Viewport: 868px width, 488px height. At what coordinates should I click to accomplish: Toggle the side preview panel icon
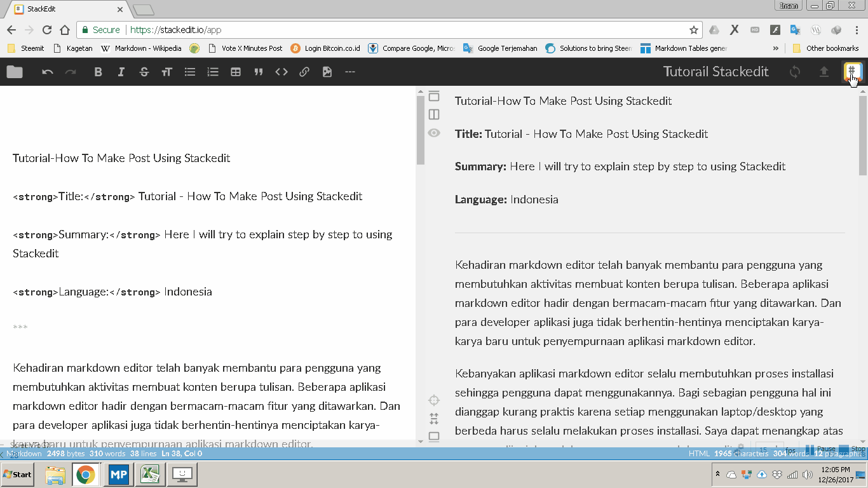[434, 114]
